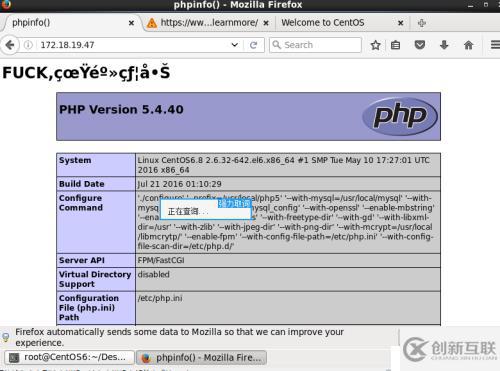
Task: Click the Search input field
Action: [x=315, y=45]
